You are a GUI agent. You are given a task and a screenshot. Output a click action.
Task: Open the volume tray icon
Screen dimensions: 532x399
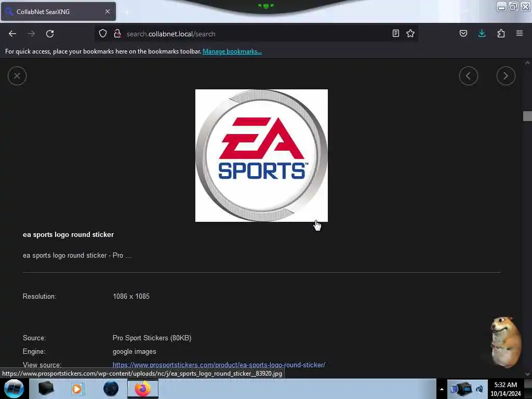[480, 389]
